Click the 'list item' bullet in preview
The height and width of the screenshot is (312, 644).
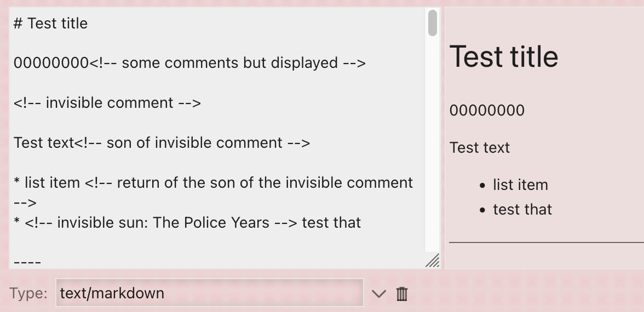[x=520, y=185]
